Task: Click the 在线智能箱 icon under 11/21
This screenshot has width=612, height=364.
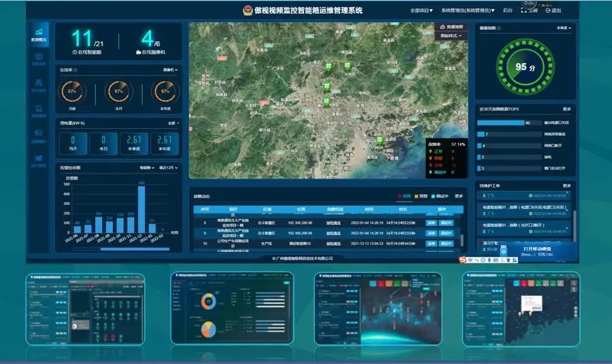Action: [x=75, y=52]
